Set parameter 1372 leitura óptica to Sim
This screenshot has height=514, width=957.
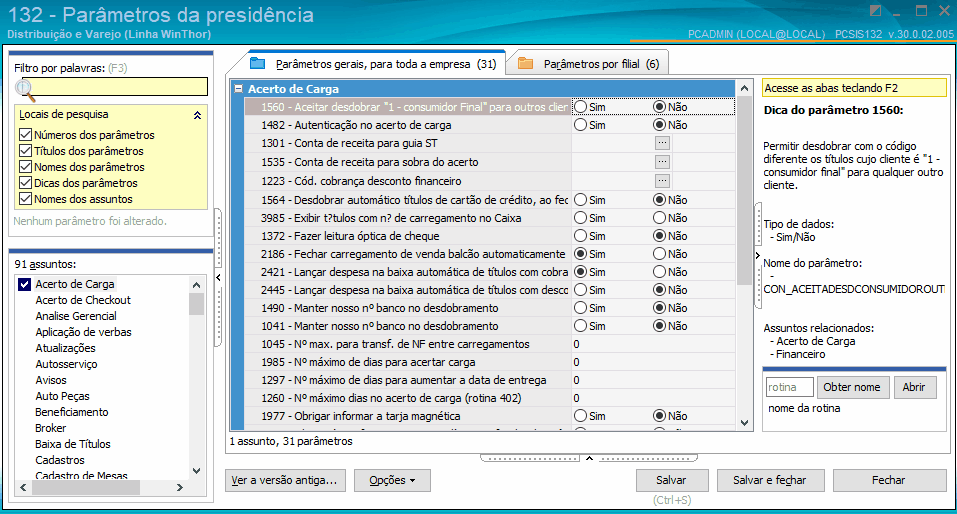point(581,236)
